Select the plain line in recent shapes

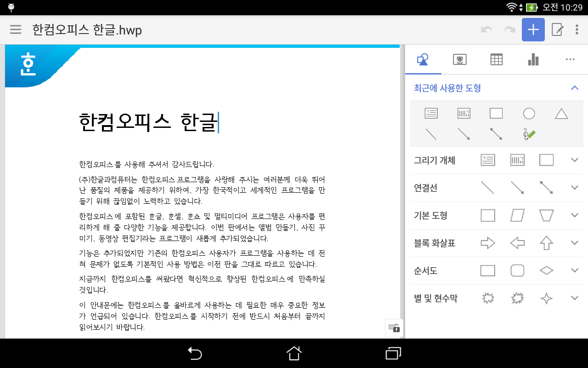point(431,134)
